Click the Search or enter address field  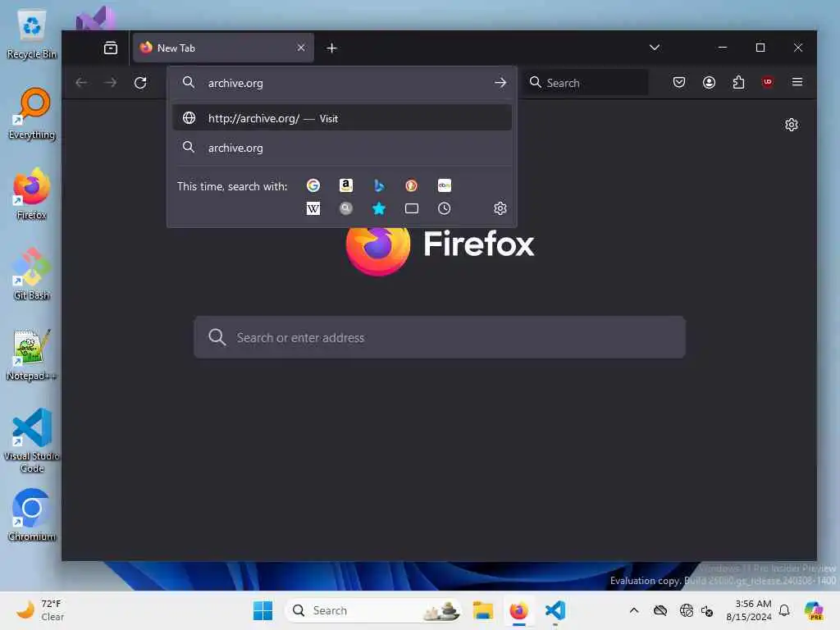pyautogui.click(x=440, y=337)
